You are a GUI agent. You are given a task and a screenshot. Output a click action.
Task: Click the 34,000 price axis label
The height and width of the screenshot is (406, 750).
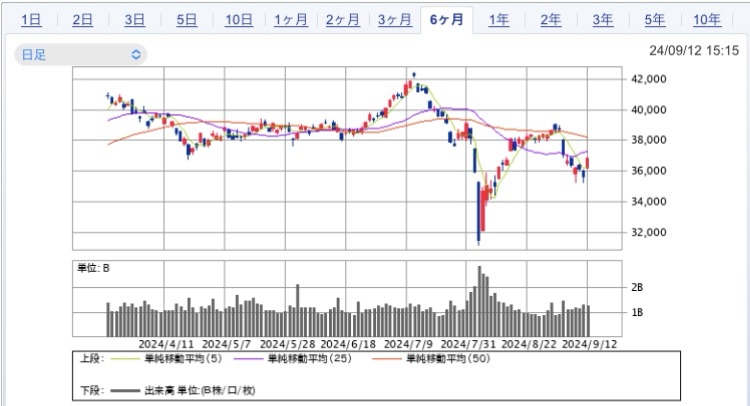(649, 201)
